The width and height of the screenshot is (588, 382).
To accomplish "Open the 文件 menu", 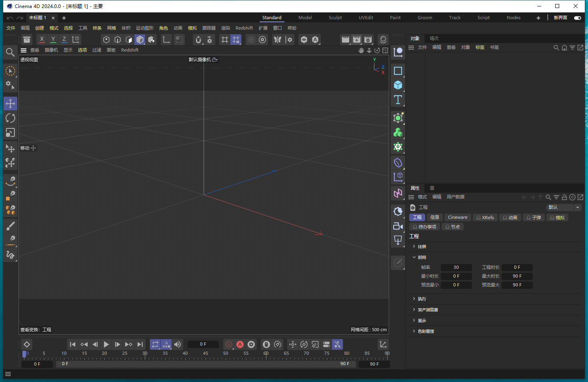I will click(x=10, y=28).
